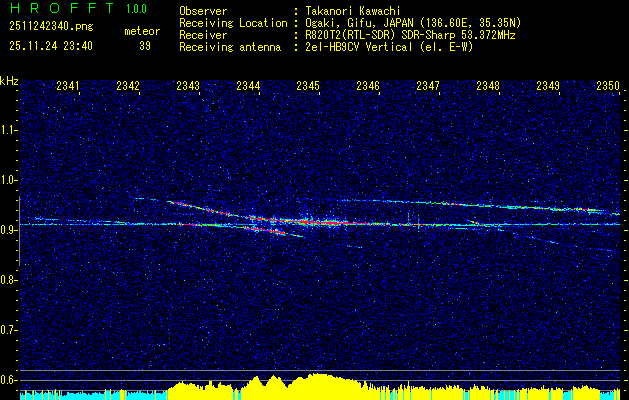Click time axis marker 2342
Viewport: 629px width, 400px height.
128,85
